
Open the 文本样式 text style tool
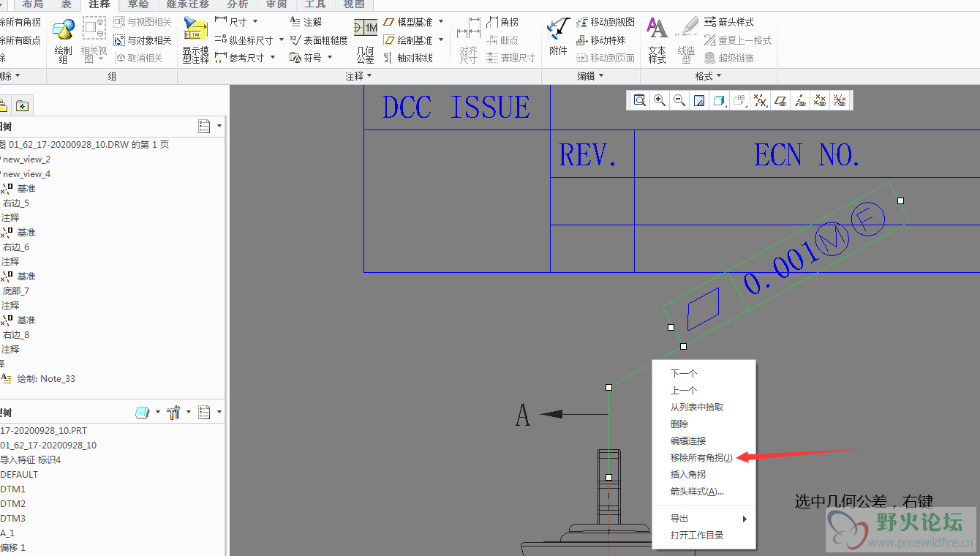(x=657, y=40)
